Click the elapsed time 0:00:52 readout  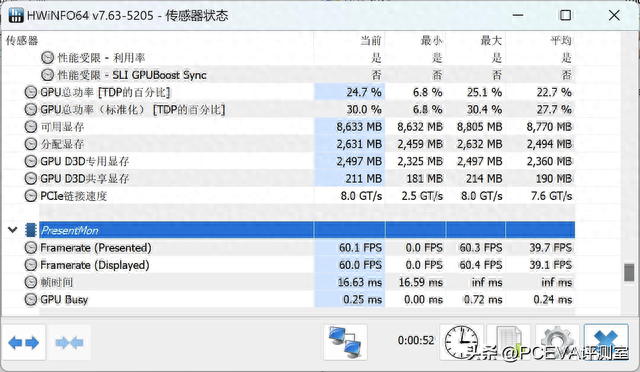click(416, 340)
